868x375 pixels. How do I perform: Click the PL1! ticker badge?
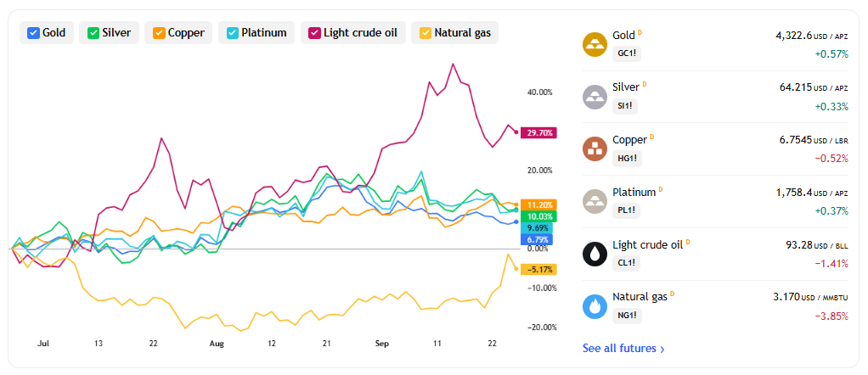[x=626, y=210]
